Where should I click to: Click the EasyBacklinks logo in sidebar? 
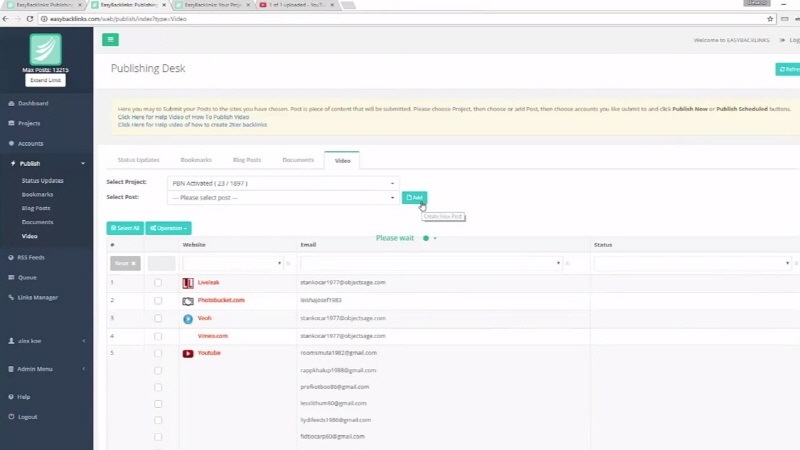[45, 49]
